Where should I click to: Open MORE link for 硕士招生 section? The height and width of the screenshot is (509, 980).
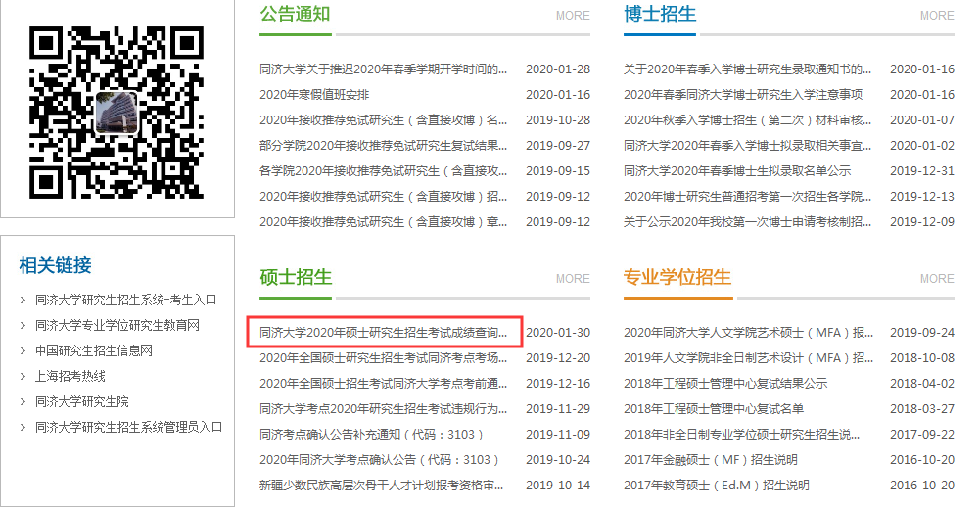pyautogui.click(x=573, y=279)
